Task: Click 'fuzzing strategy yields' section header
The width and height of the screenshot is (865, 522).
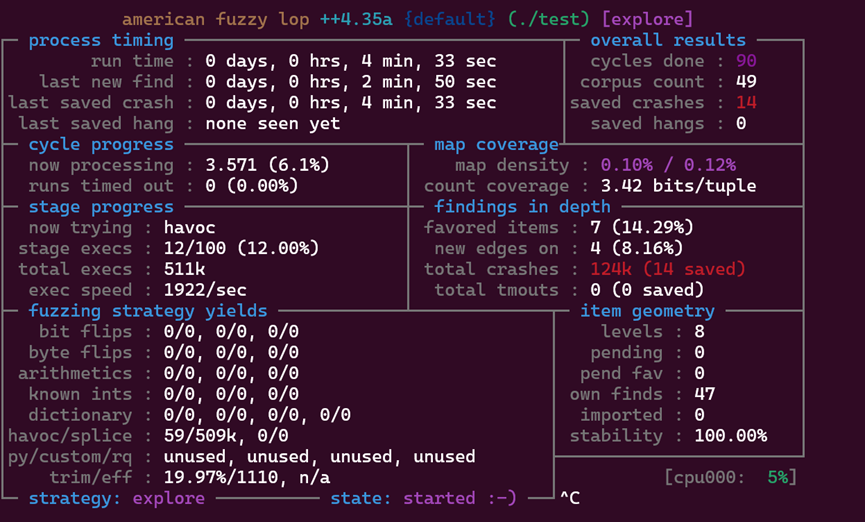Action: [148, 312]
